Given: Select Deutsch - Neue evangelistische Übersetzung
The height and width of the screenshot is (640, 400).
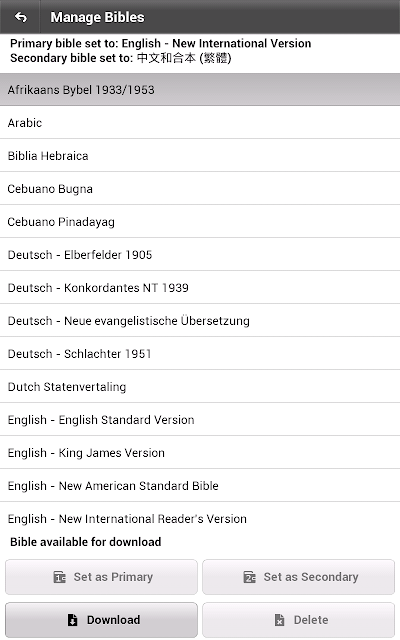Looking at the screenshot, I should (x=200, y=321).
